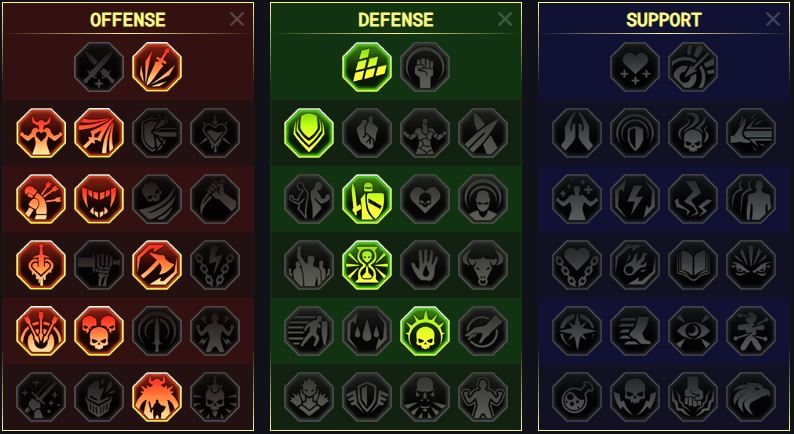
Task: Click the Defense panel title
Action: [396, 20]
